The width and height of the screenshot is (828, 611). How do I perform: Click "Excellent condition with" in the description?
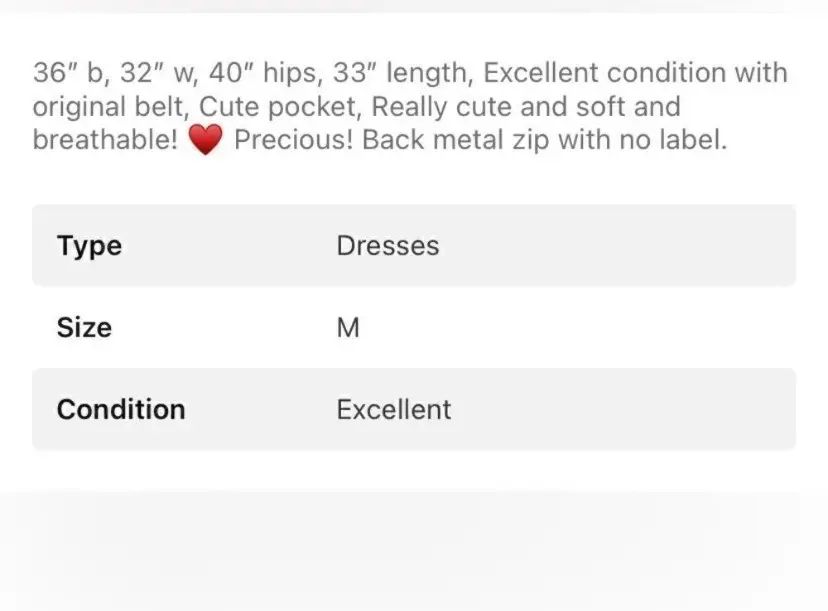[x=635, y=73]
